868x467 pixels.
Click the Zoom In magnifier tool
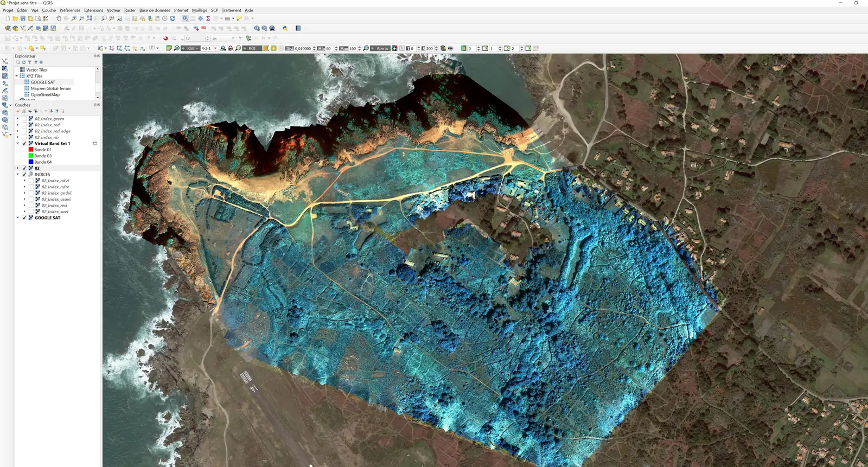point(74,18)
